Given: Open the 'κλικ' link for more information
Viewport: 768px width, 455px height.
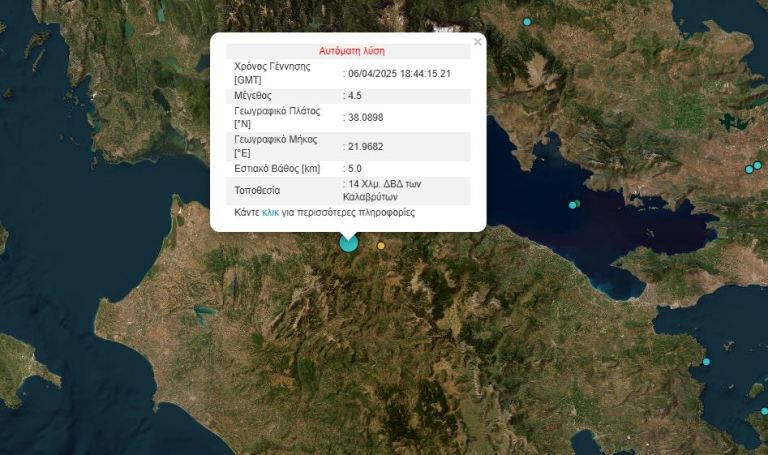Looking at the screenshot, I should (270, 213).
